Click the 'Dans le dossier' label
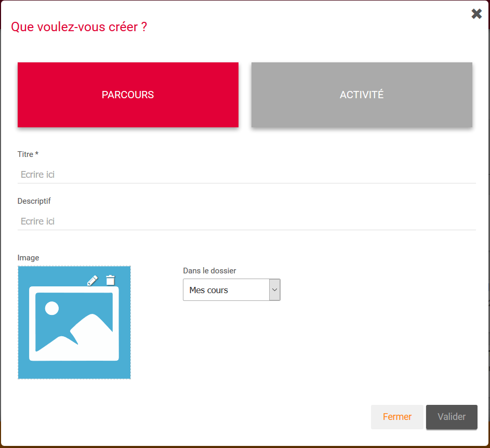This screenshot has height=448, width=490. pyautogui.click(x=209, y=271)
